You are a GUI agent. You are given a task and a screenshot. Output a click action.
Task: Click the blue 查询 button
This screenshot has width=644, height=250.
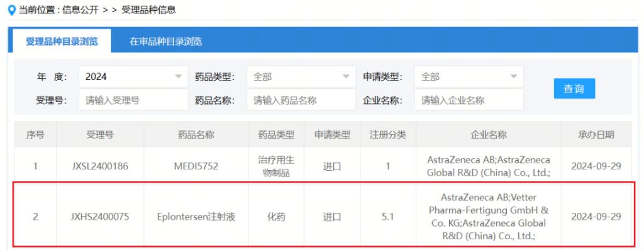click(574, 88)
